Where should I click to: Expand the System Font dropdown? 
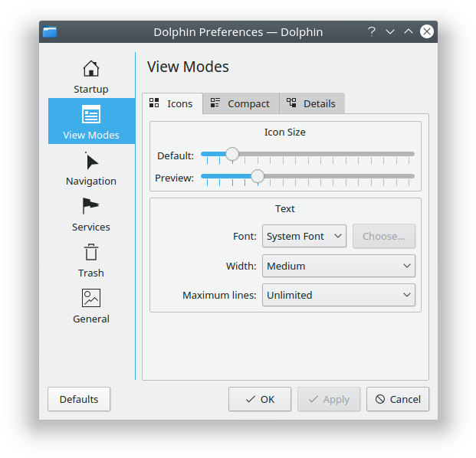coord(304,236)
